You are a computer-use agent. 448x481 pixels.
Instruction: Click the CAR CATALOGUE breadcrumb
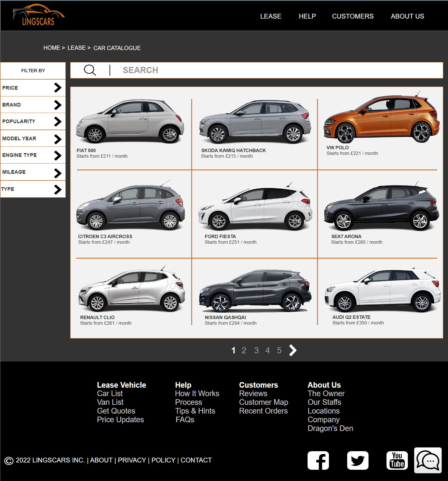click(x=117, y=48)
